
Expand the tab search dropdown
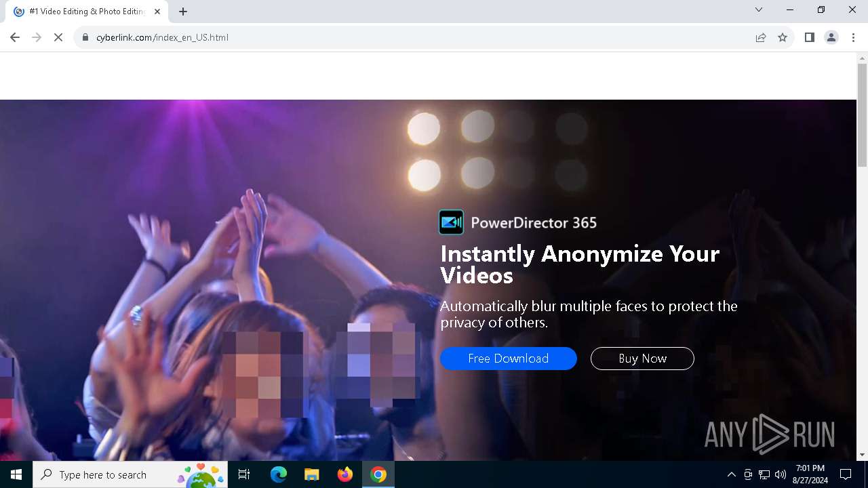point(759,9)
